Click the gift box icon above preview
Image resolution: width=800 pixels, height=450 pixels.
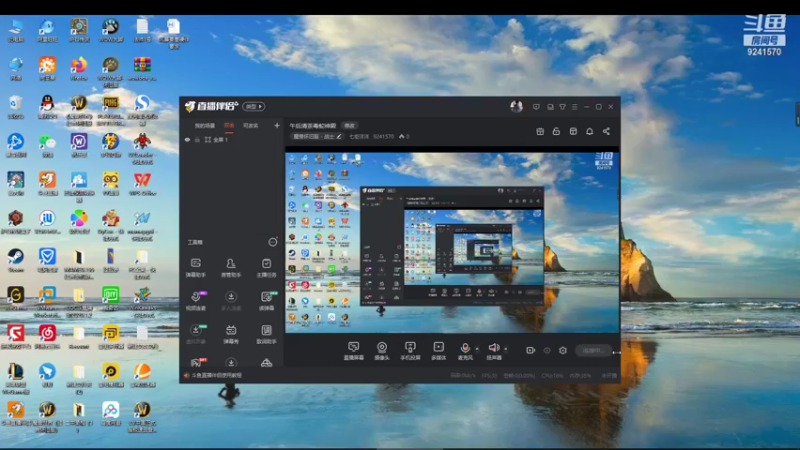(540, 132)
